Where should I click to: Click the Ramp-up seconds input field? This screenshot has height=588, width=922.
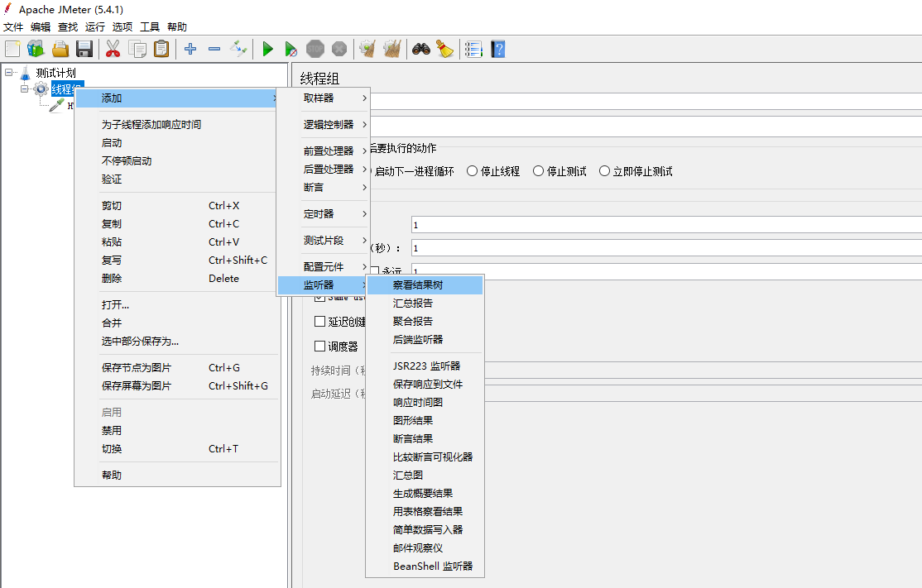[x=666, y=248]
